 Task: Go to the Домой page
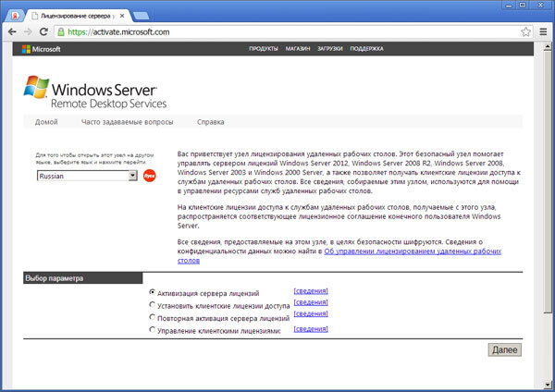click(x=46, y=122)
